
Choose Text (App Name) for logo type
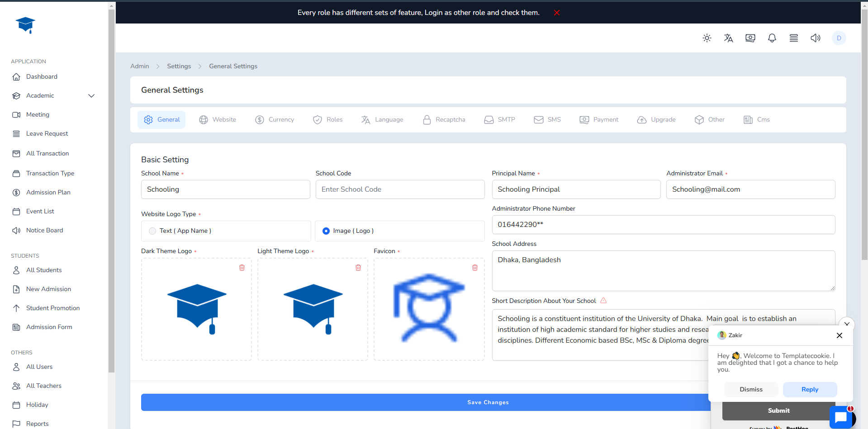point(152,231)
